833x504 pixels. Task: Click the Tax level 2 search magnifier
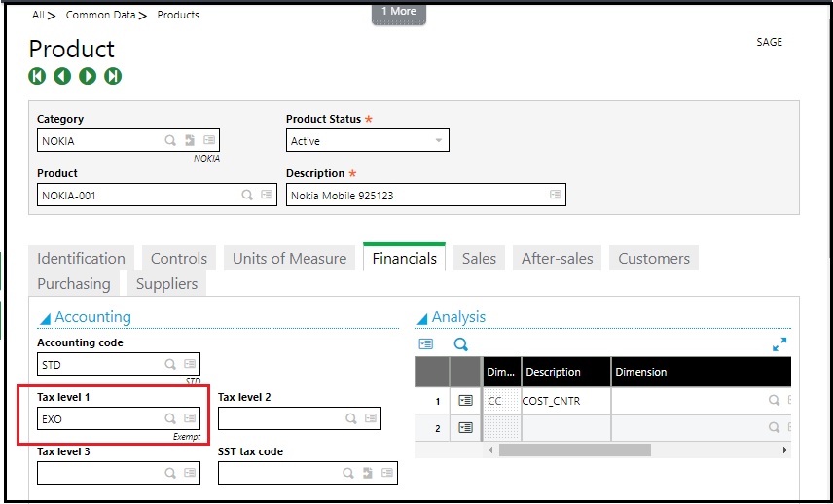(x=351, y=418)
